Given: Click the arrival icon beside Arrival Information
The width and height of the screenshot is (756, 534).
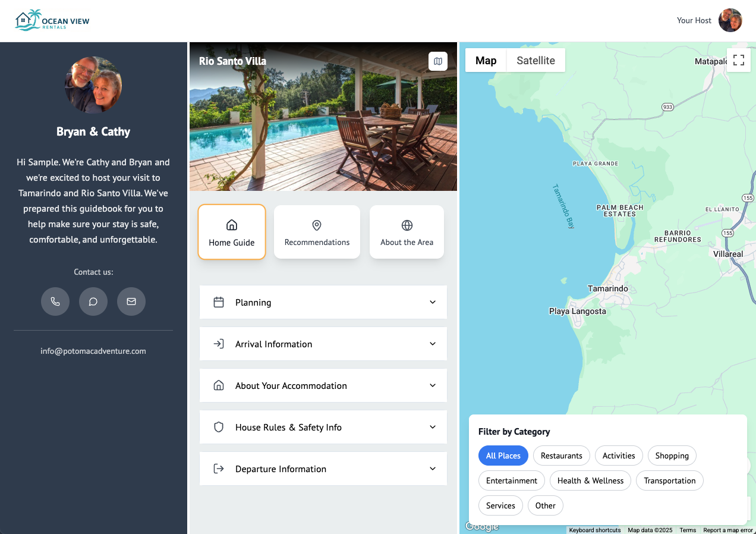Looking at the screenshot, I should [219, 344].
